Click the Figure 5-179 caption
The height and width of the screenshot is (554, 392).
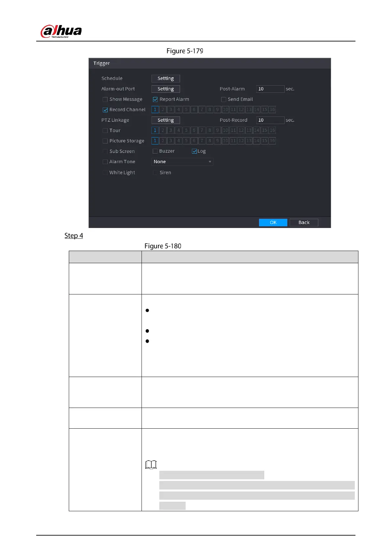click(185, 51)
